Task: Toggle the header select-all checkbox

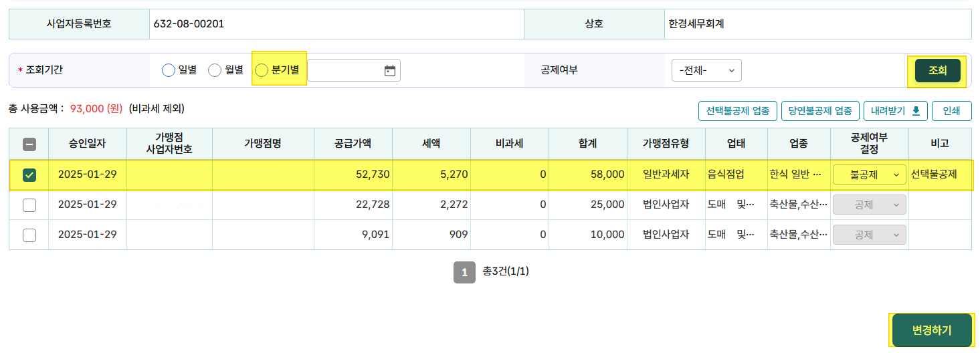Action: tap(29, 144)
